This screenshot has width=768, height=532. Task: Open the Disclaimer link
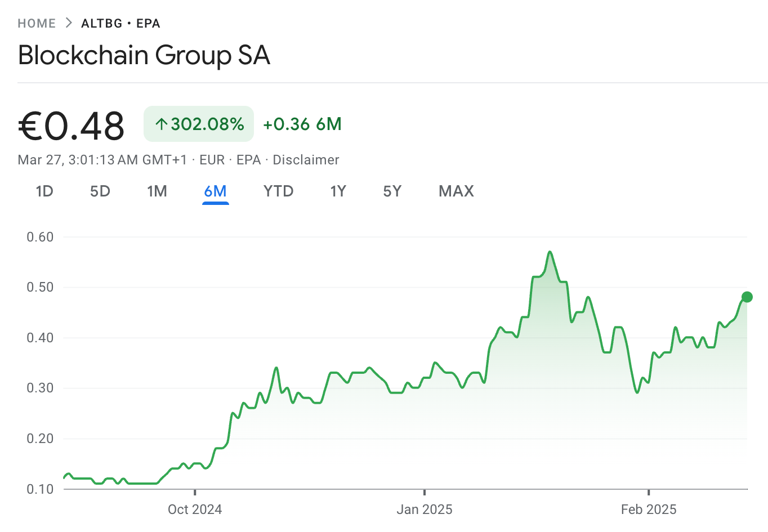point(306,160)
